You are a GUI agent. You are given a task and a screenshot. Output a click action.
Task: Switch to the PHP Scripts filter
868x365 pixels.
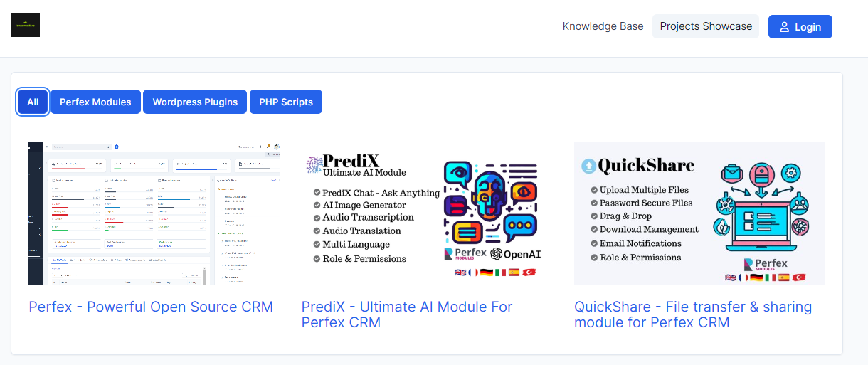click(286, 102)
